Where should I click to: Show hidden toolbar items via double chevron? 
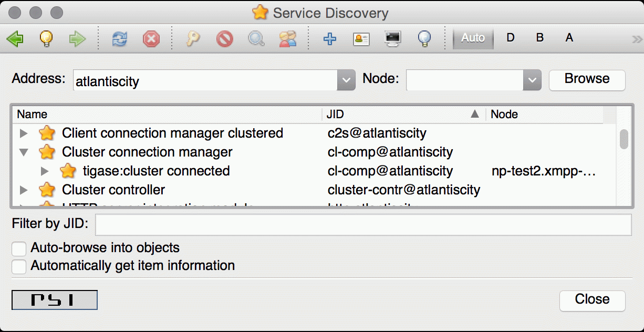click(x=637, y=39)
